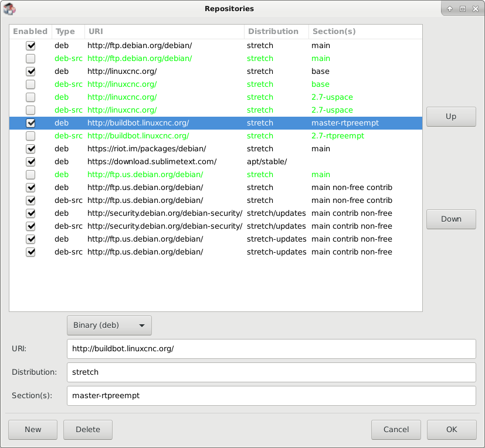Click into the URI text field
The height and width of the screenshot is (448, 485).
pyautogui.click(x=272, y=349)
